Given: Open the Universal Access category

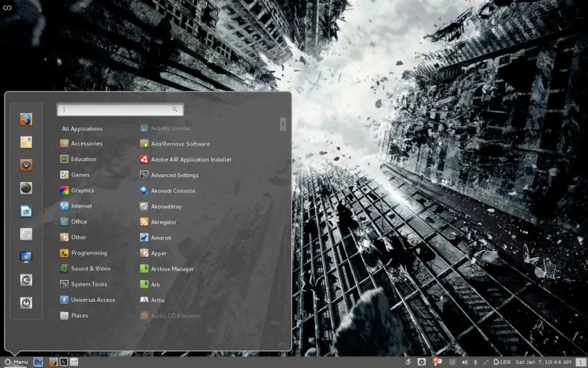Looking at the screenshot, I should (x=87, y=300).
